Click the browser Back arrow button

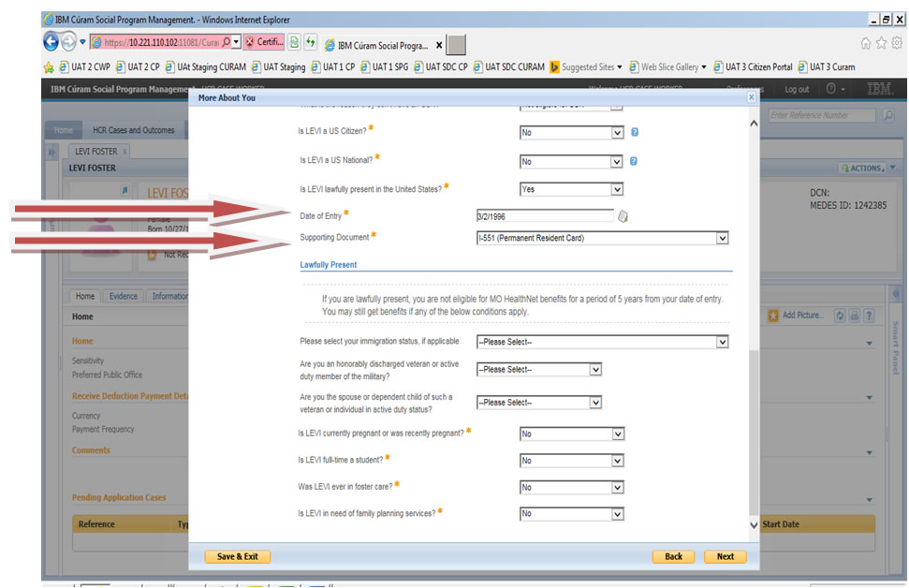pyautogui.click(x=51, y=42)
